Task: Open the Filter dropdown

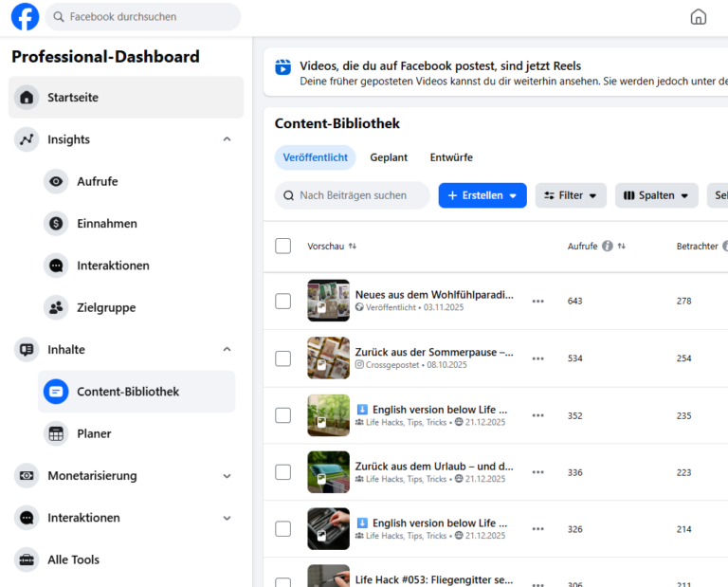Action: pos(571,195)
